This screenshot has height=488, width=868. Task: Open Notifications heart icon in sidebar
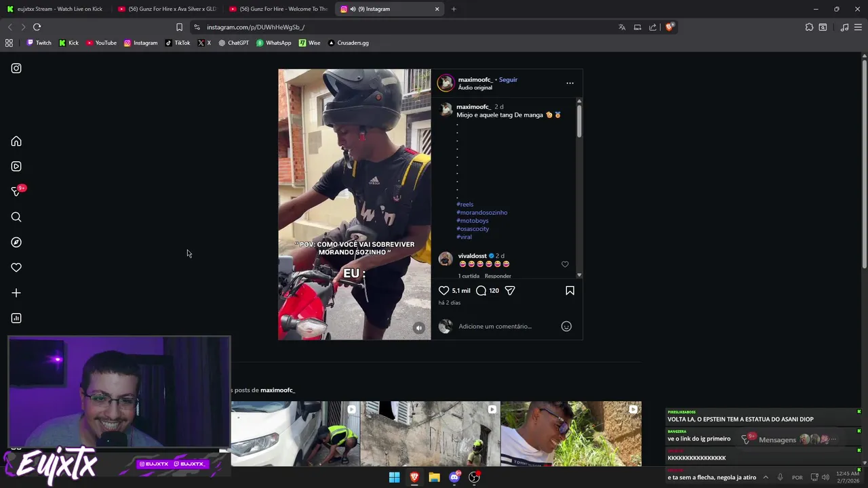click(16, 268)
